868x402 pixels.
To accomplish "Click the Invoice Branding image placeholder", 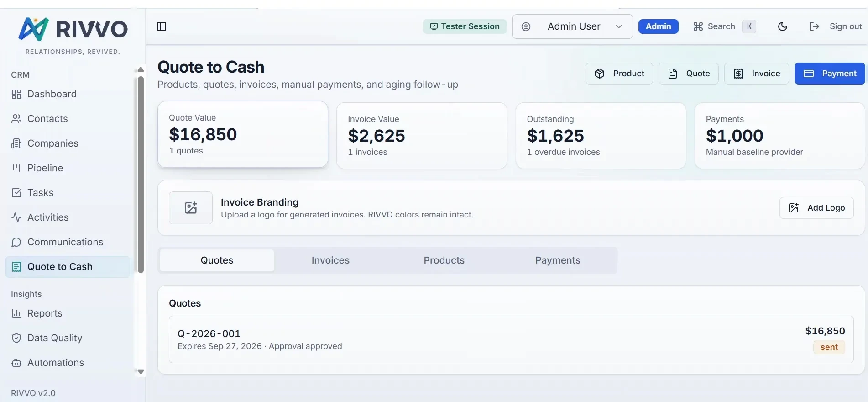I will click(x=191, y=208).
